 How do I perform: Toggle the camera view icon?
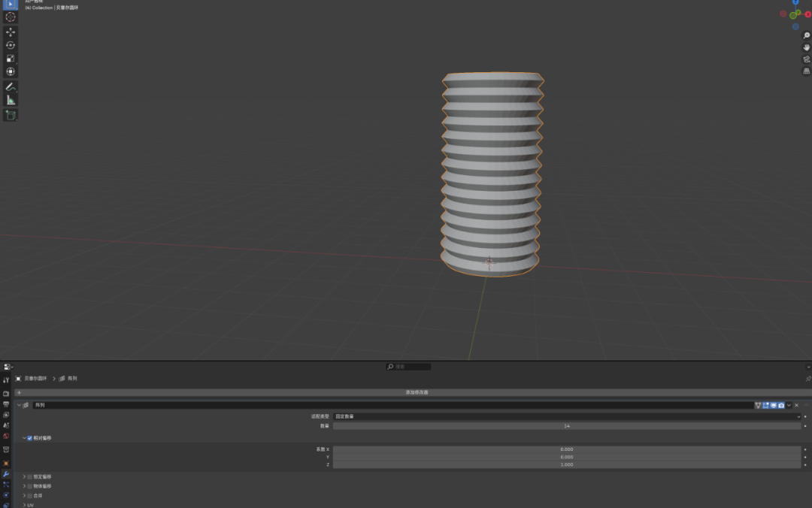(x=806, y=59)
